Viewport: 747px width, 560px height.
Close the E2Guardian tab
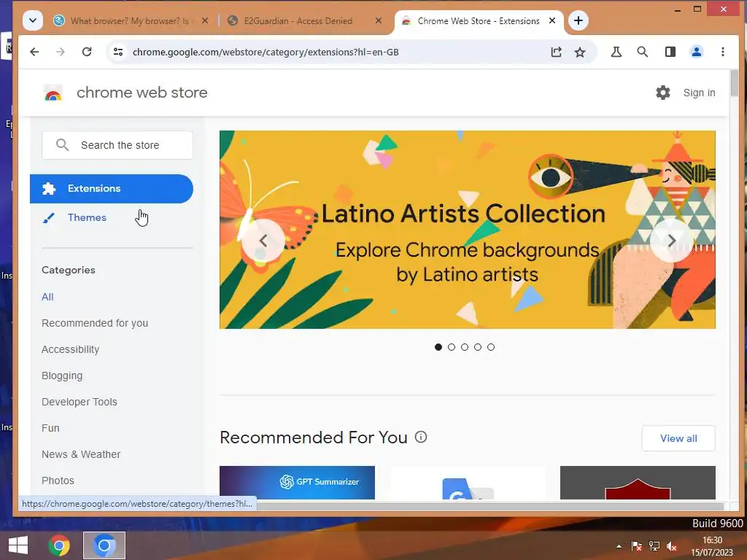point(379,20)
